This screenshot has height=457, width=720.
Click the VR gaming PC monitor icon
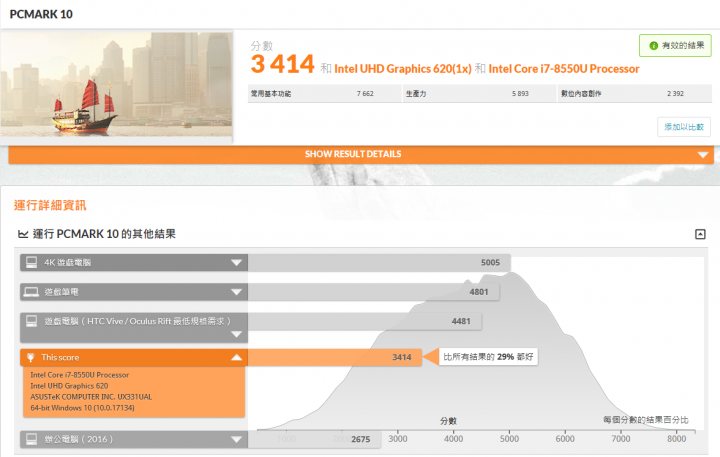[31, 321]
